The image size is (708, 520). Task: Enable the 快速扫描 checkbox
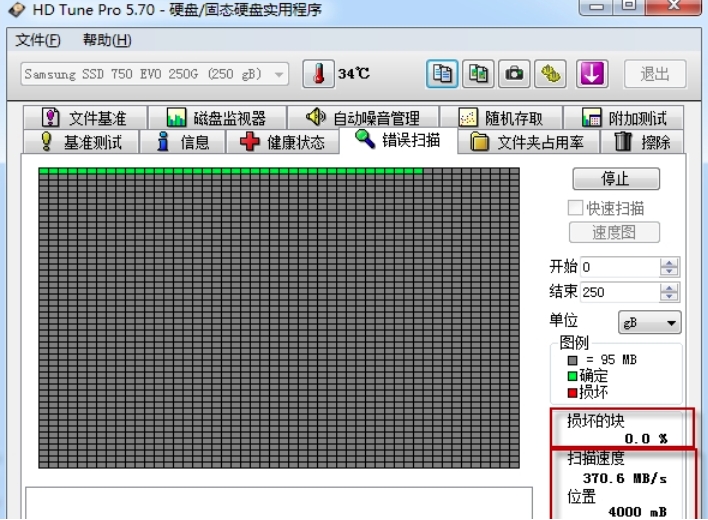575,208
